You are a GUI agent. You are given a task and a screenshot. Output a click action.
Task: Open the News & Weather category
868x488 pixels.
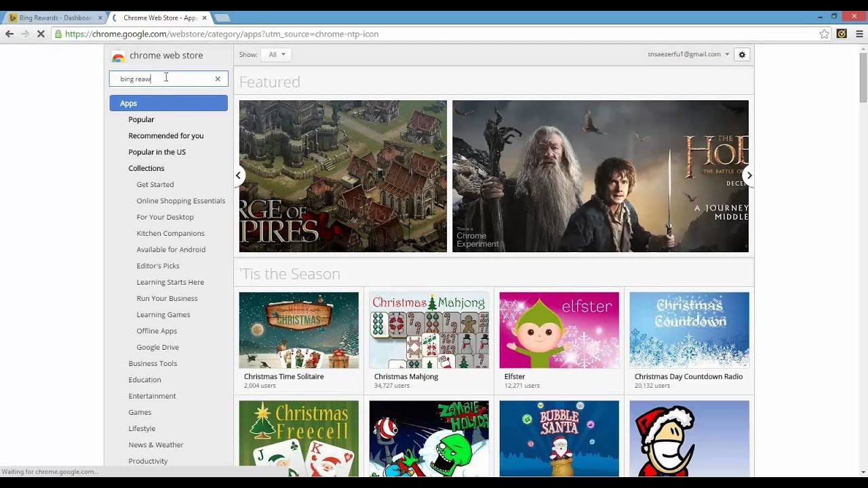[x=156, y=445]
